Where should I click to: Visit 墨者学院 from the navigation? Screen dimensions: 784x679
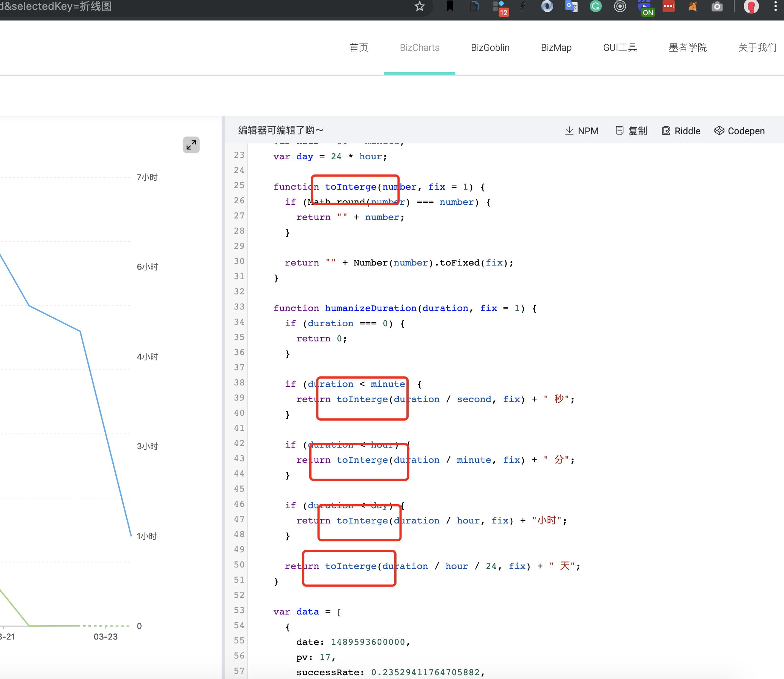(x=688, y=47)
